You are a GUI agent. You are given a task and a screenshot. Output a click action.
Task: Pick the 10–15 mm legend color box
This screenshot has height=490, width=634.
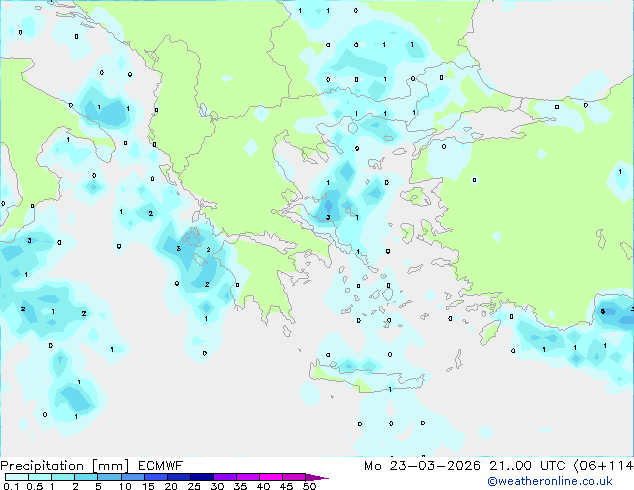click(x=132, y=477)
